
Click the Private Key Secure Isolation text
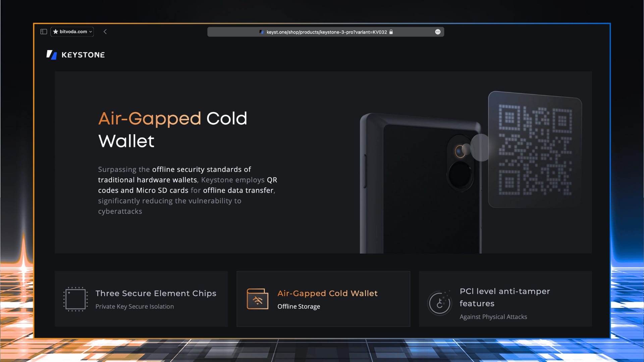pyautogui.click(x=135, y=306)
